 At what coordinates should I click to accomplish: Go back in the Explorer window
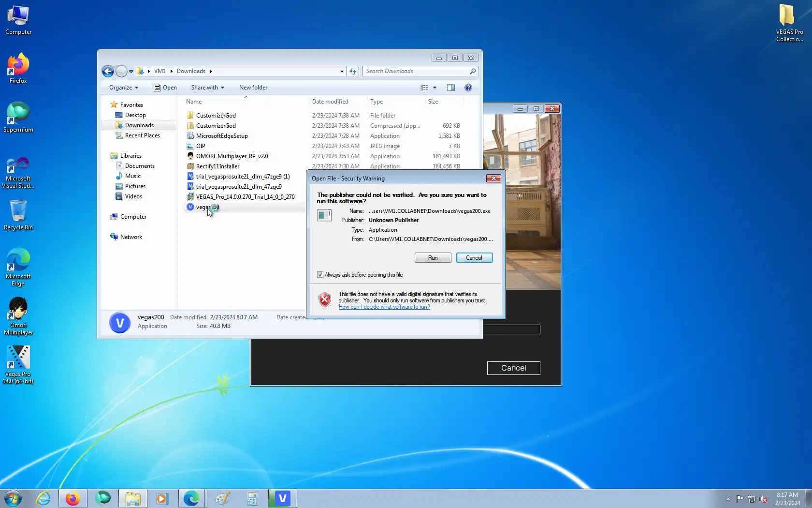(x=108, y=72)
